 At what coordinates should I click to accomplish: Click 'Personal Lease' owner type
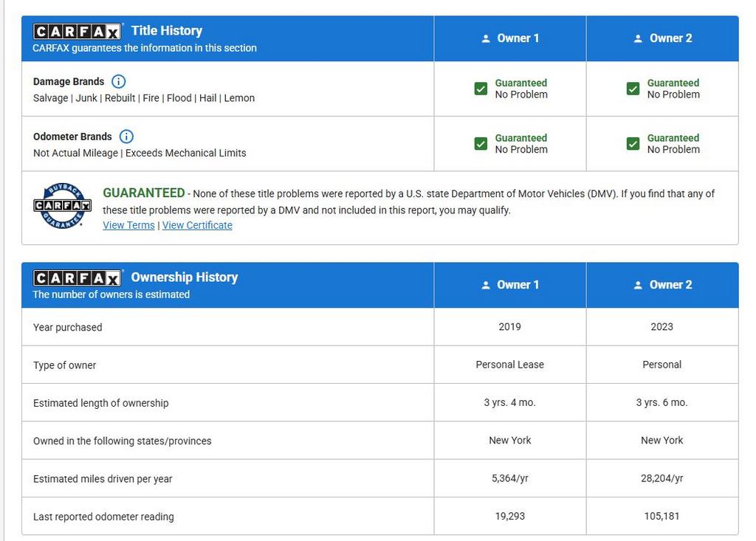[509, 365]
